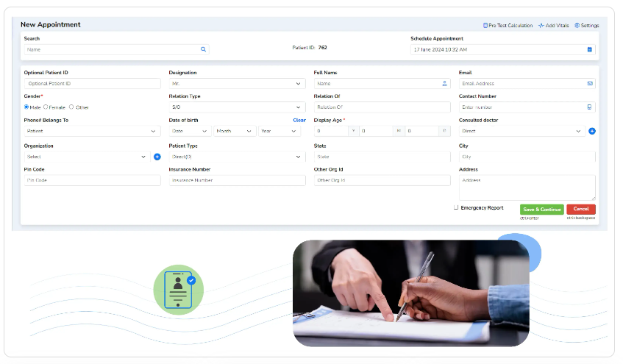Click the blue plus icon beside Organization
Image resolution: width=623 pixels, height=364 pixels.
pyautogui.click(x=157, y=157)
